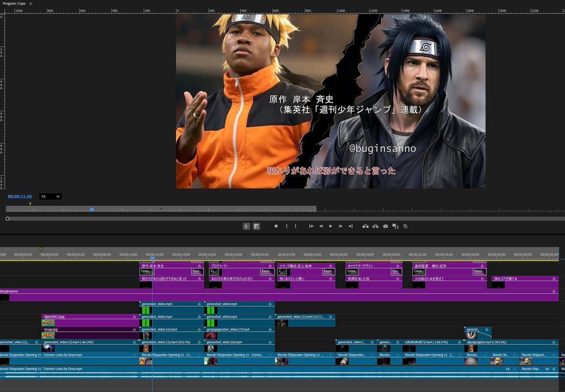The width and height of the screenshot is (565, 392).
Task: Click fx badge on image.jpg clip
Action: pyautogui.click(x=135, y=330)
